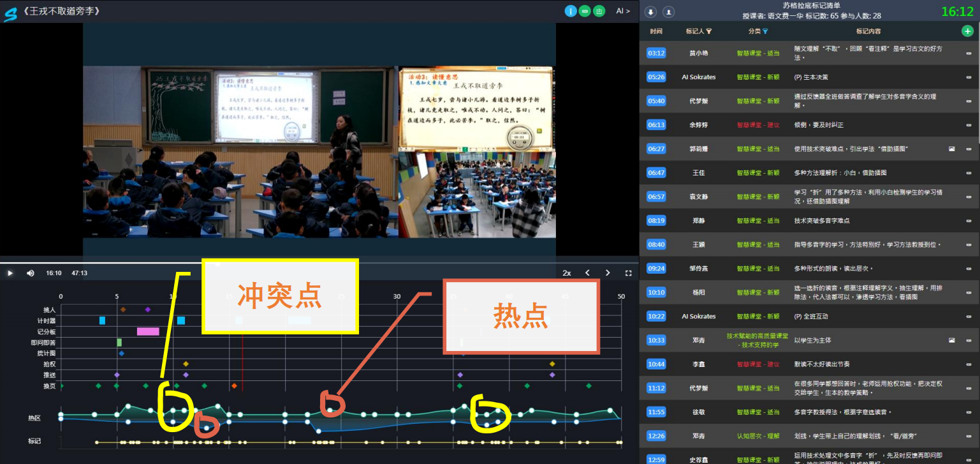980x464 pixels.
Task: Click the user profile icon beside download
Action: pyautogui.click(x=668, y=11)
